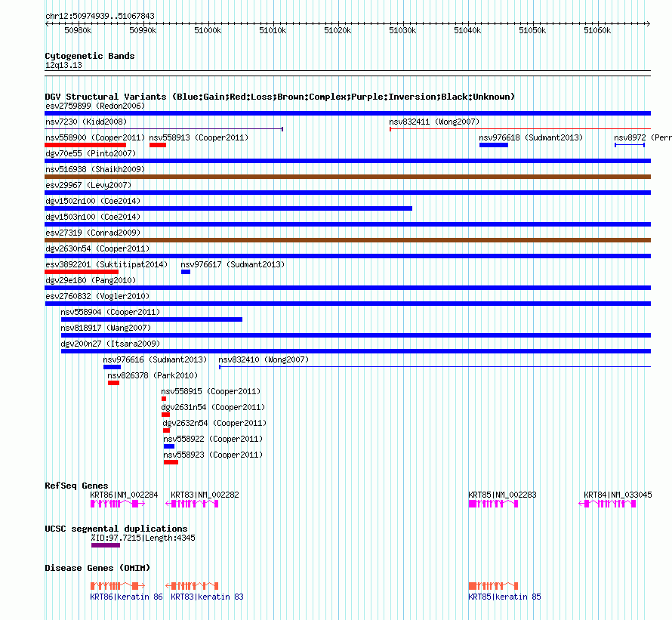Viewport: 672px width, 620px height.
Task: Click the KRT86|NM_002284 RefSeq gene glyph
Action: point(118,504)
